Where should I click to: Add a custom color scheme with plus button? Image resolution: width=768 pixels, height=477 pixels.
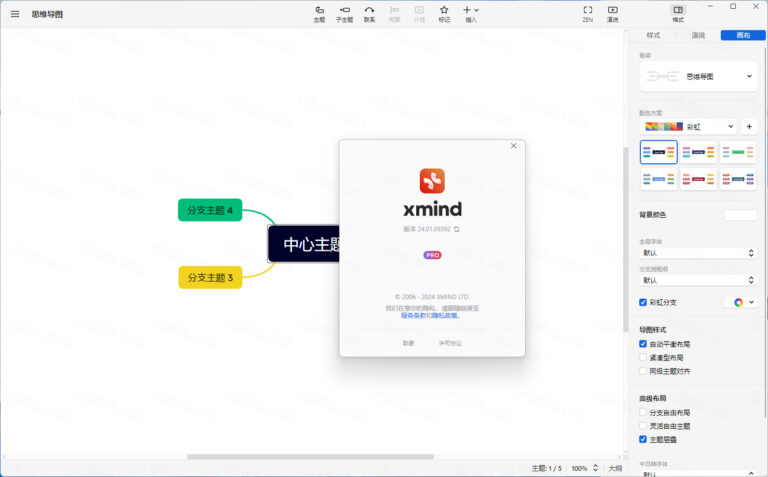749,127
